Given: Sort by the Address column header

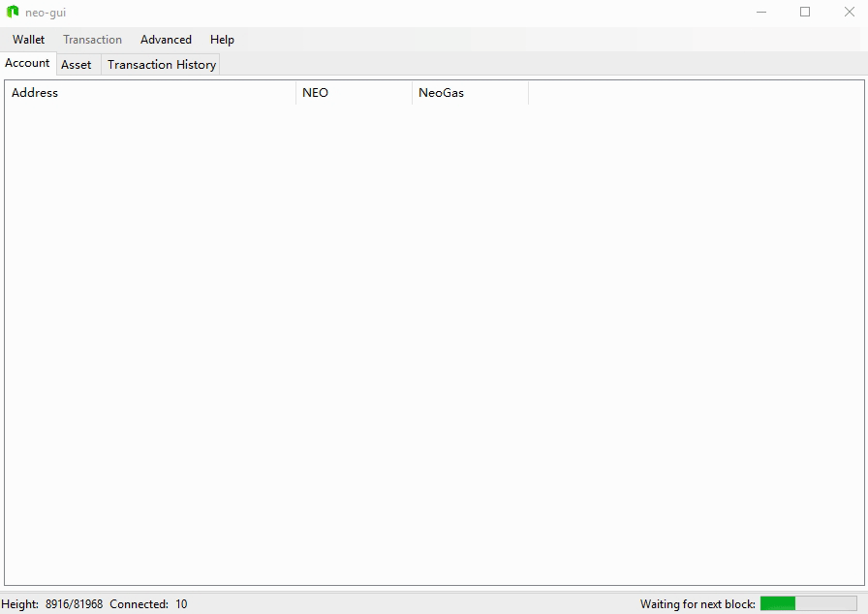Looking at the screenshot, I should point(150,92).
